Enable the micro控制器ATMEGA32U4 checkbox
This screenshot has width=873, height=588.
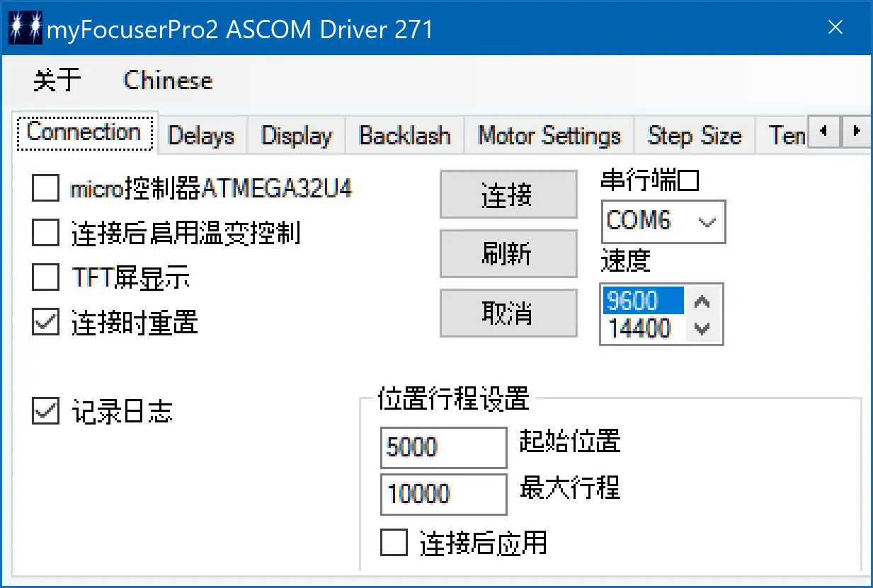tap(46, 189)
